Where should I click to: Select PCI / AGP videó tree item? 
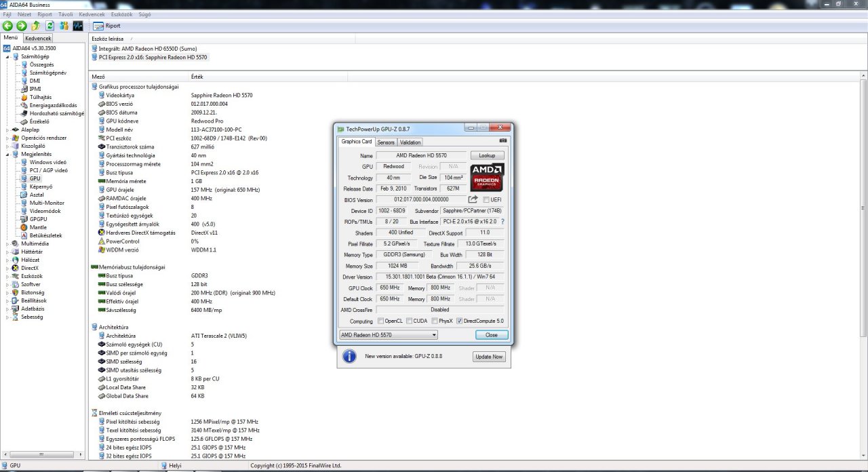49,170
